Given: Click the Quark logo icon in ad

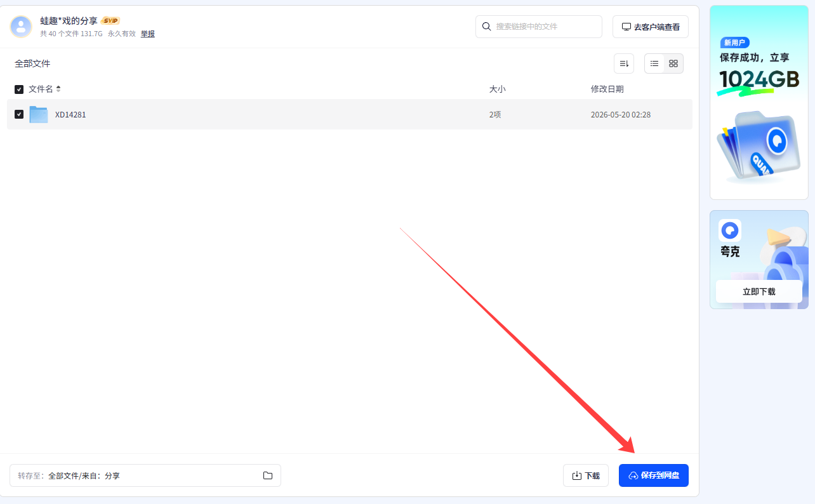Looking at the screenshot, I should [x=730, y=230].
